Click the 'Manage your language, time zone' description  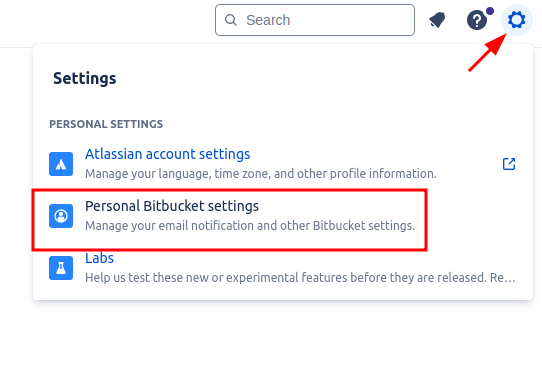[261, 173]
